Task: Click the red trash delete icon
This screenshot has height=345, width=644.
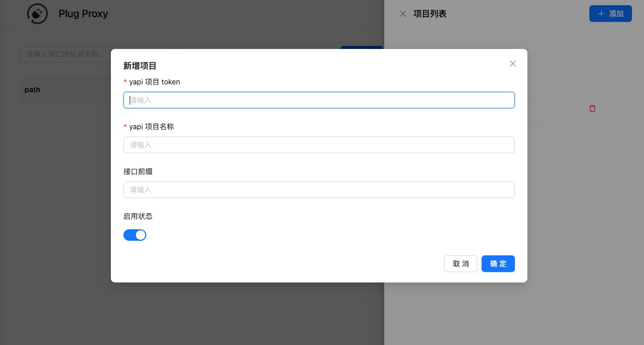Action: point(592,108)
